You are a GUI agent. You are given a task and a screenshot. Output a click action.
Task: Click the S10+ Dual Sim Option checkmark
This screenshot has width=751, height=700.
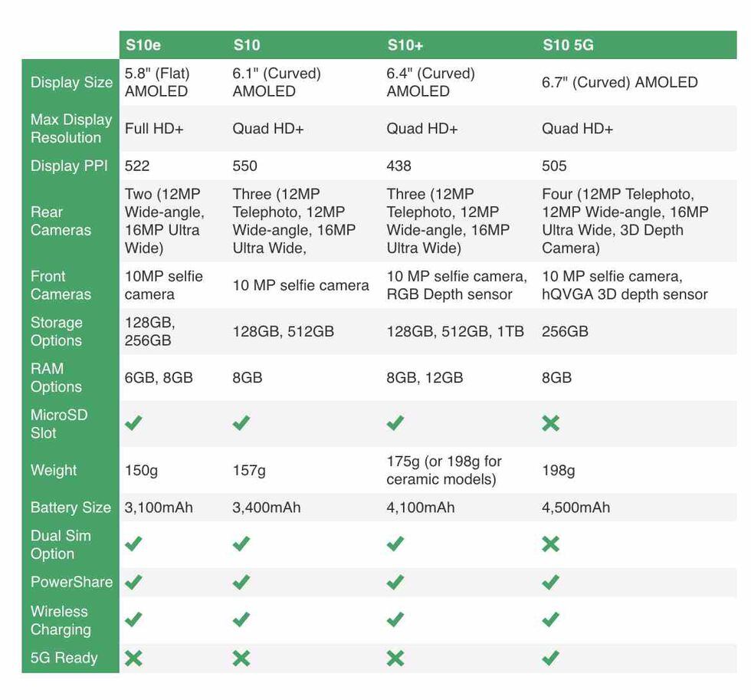click(395, 544)
